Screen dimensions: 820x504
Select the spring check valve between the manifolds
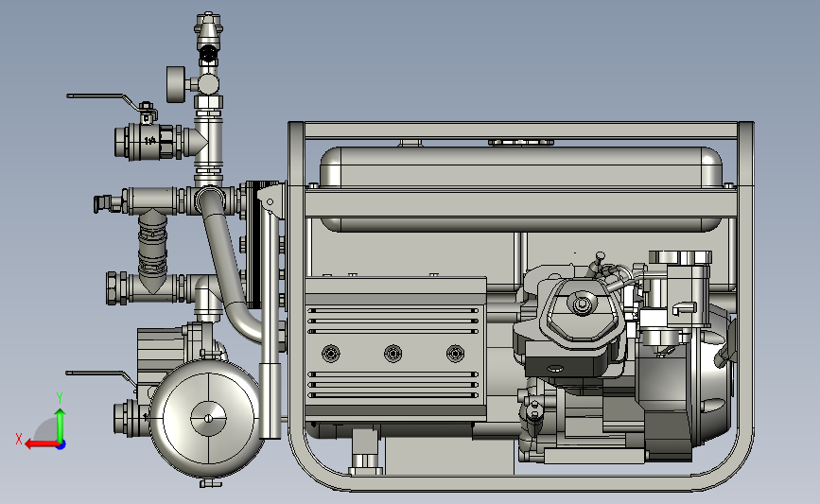pos(152,246)
